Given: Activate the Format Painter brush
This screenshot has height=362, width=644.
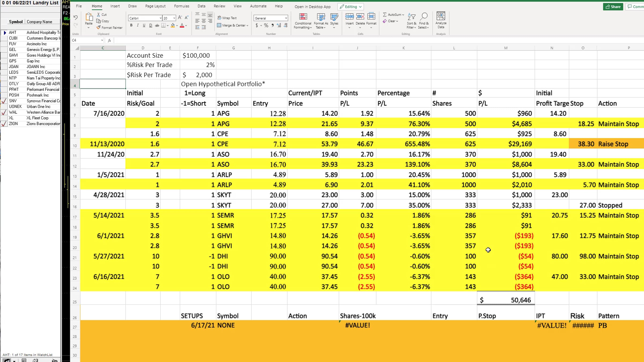Looking at the screenshot, I should click(98, 27).
